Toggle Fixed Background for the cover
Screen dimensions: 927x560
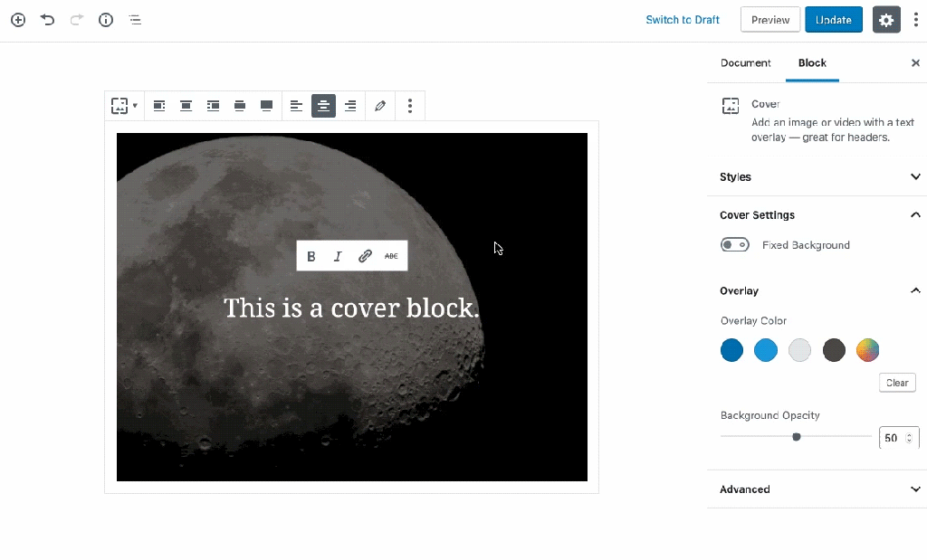click(x=735, y=244)
